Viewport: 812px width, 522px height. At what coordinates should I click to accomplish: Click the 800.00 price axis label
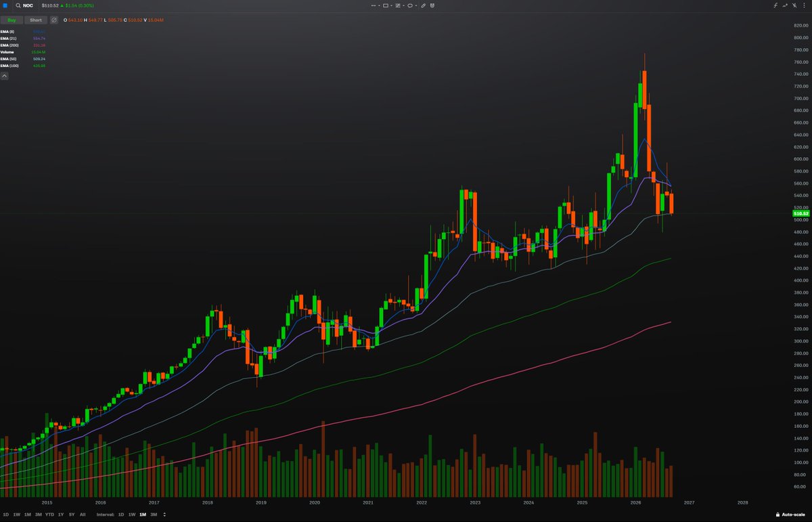[800, 37]
